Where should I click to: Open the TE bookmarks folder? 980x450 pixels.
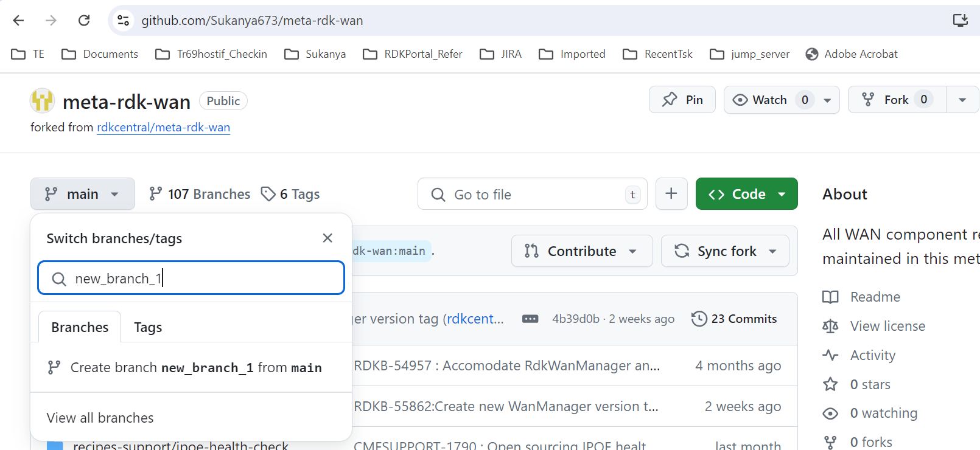[28, 54]
